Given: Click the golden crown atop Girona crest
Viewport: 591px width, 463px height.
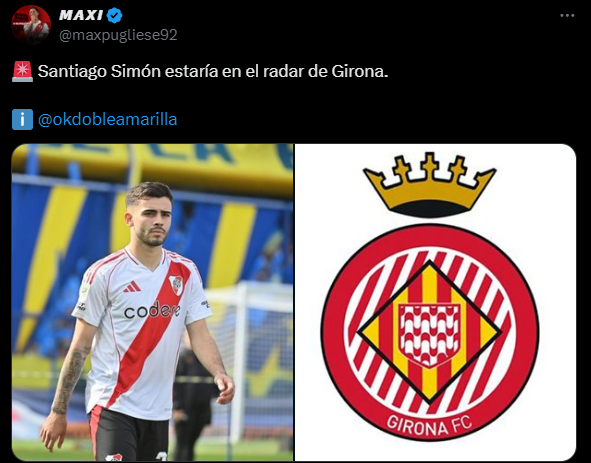Looking at the screenshot, I should tap(430, 184).
